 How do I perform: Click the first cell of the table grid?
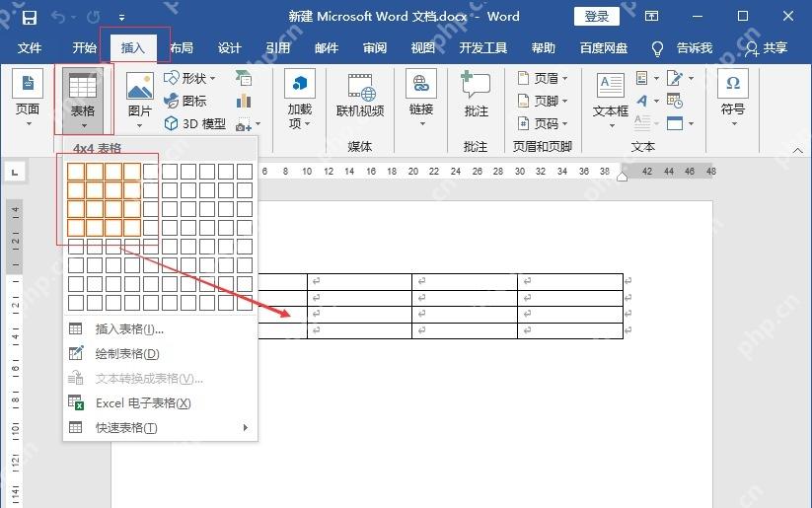point(76,172)
